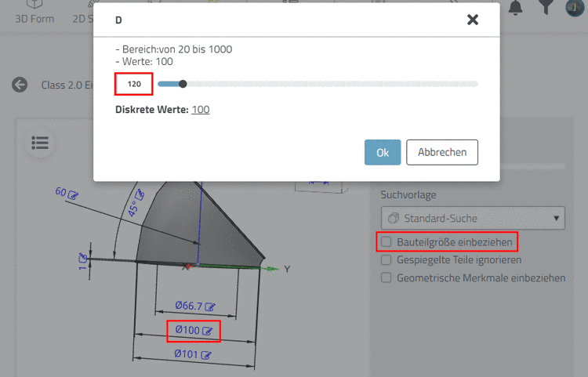This screenshot has width=588, height=377.
Task: Edit the 1 thickness dimension icon
Action: (83, 257)
